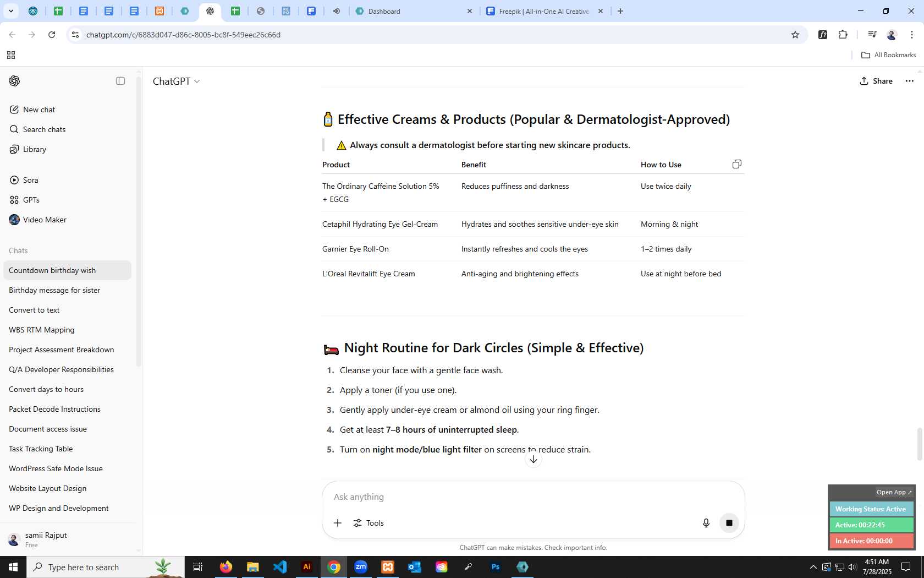Open the tab search dropdown arrow
The image size is (924, 578).
(10, 11)
